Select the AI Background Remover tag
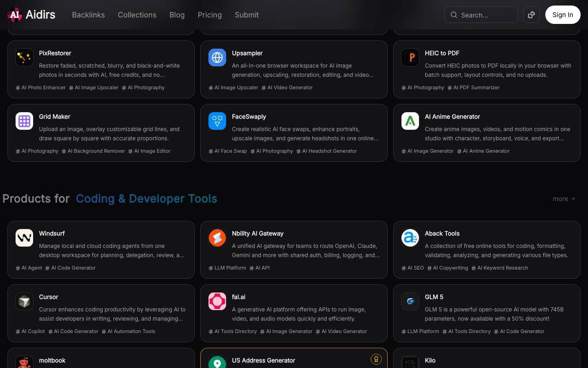 tap(93, 151)
